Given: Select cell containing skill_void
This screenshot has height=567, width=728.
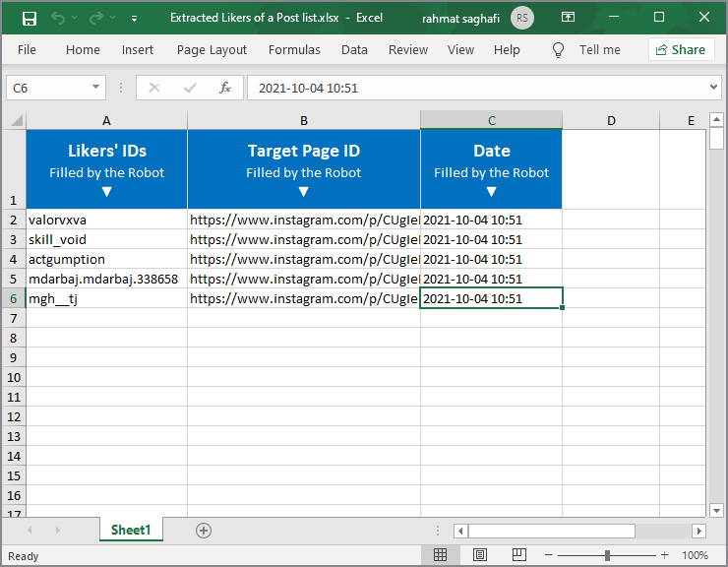Looking at the screenshot, I should point(107,239).
